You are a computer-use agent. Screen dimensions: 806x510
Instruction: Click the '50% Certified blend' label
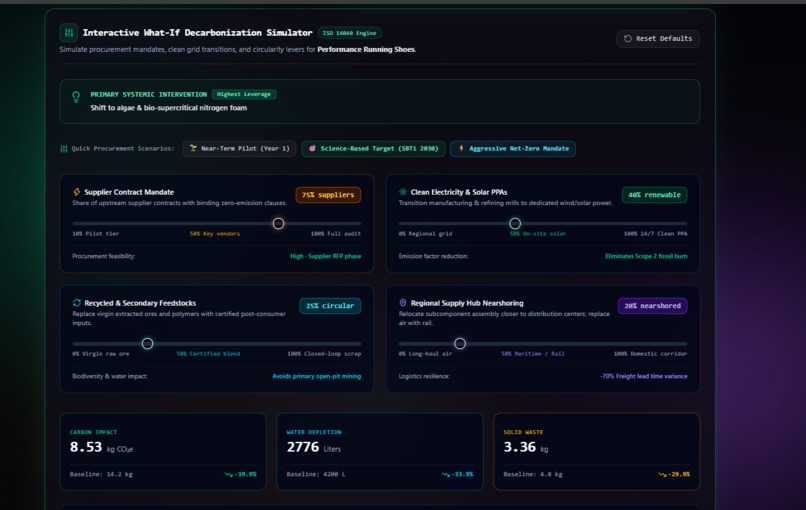[208, 354]
